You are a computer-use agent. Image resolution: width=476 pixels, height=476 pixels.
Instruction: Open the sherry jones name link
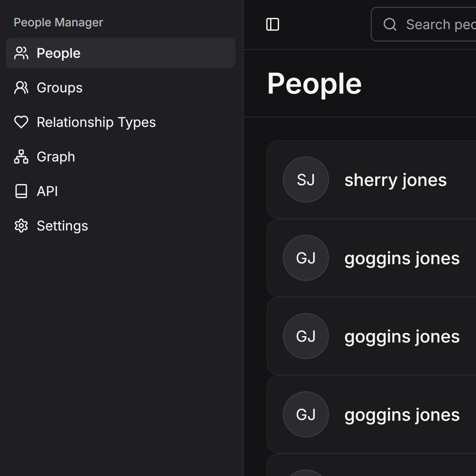395,180
